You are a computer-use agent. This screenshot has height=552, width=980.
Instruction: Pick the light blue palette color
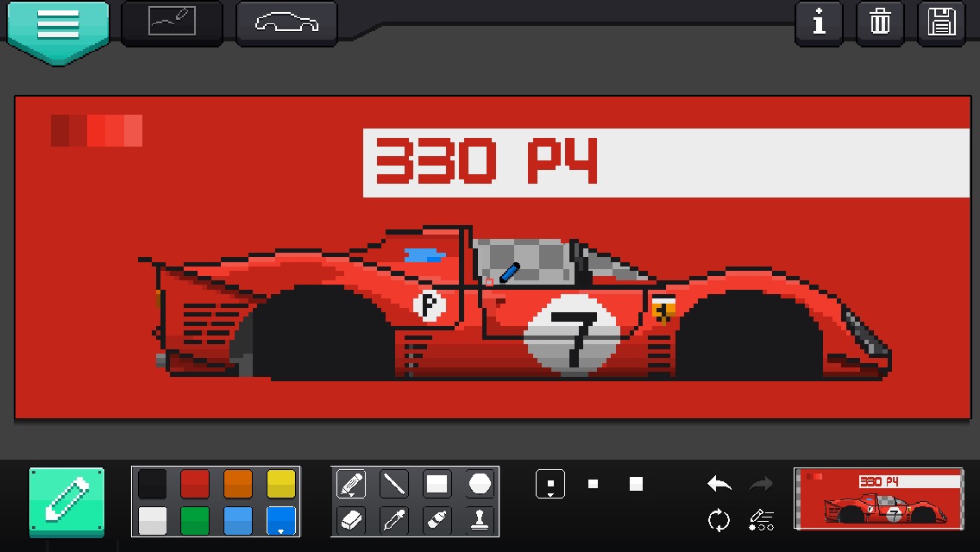pos(237,520)
